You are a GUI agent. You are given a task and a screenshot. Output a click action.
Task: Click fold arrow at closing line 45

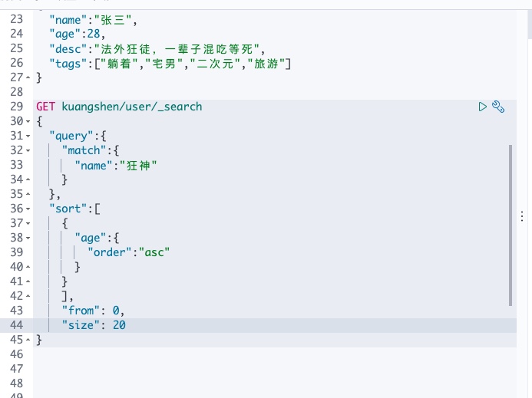[28, 340]
